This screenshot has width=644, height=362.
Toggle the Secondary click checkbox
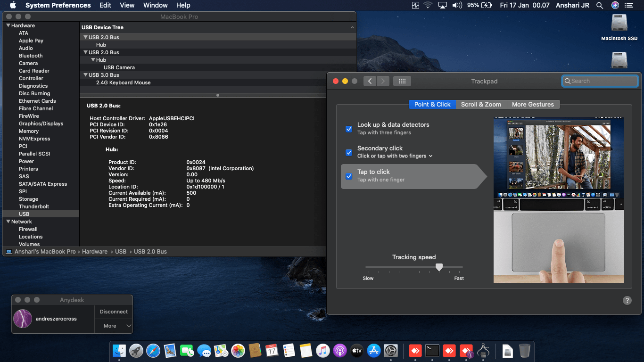349,152
